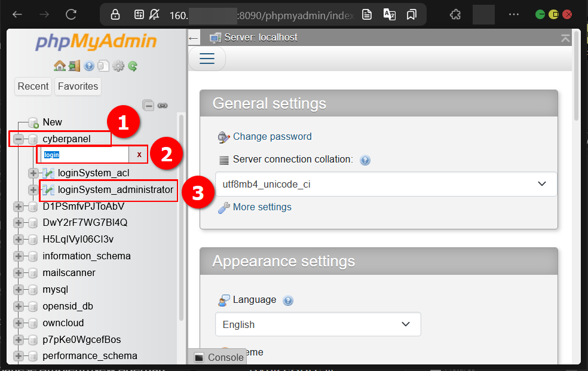Viewport: 588px width, 371px height.
Task: Reload the page with browser refresh icon
Action: tap(71, 14)
